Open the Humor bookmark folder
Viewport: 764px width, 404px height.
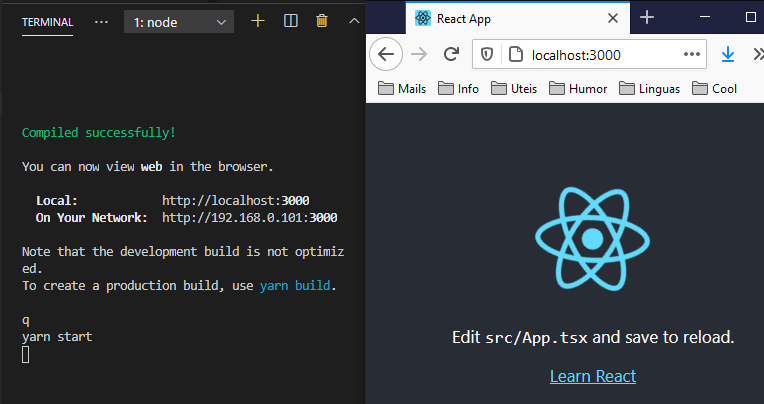coord(578,89)
